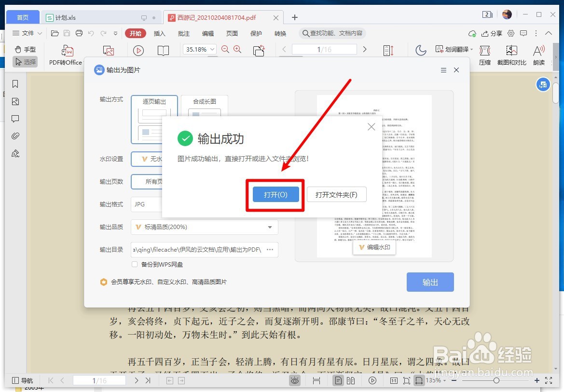The image size is (564, 392).
Task: Click the 打开(O) button
Action: point(275,195)
